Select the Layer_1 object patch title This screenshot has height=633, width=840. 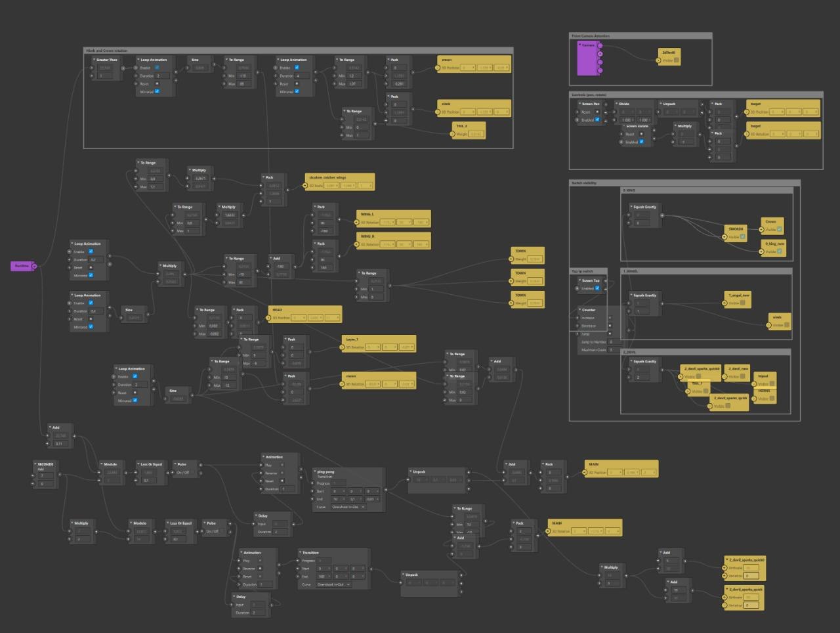coord(353,339)
